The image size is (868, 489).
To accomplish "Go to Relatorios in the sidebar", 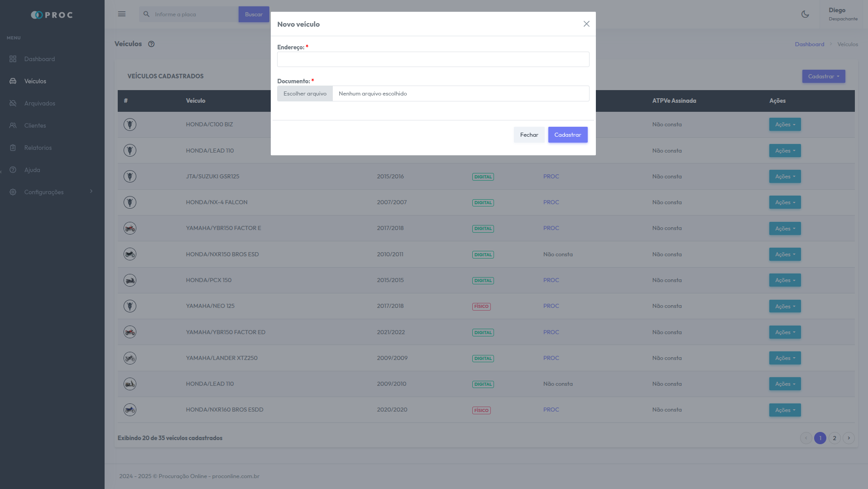I will (38, 148).
